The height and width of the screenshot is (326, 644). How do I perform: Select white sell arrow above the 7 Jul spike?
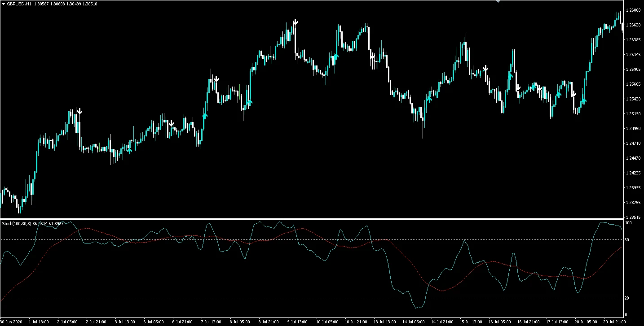click(x=216, y=79)
